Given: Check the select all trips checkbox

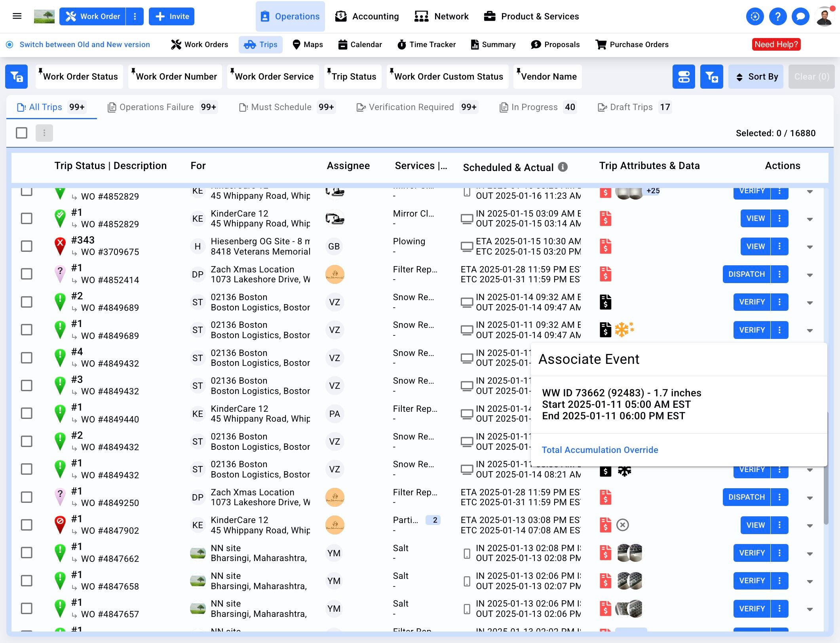Looking at the screenshot, I should point(22,133).
